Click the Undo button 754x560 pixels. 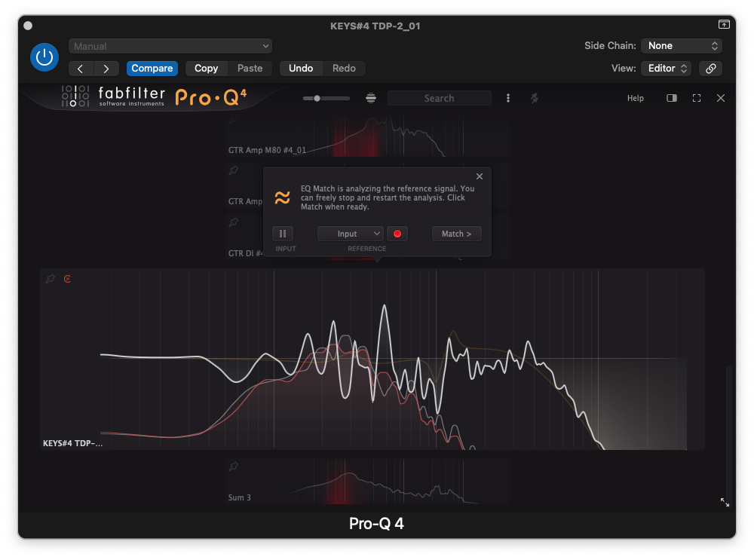pos(301,69)
